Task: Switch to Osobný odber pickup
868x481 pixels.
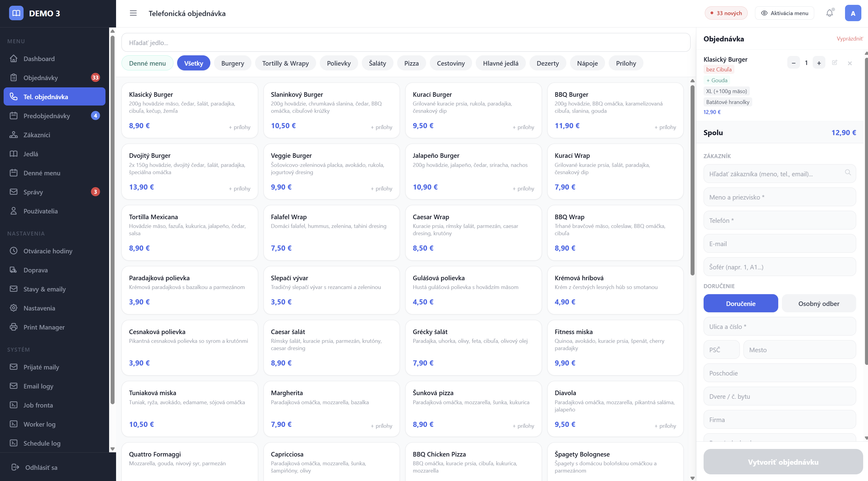Action: (818, 303)
